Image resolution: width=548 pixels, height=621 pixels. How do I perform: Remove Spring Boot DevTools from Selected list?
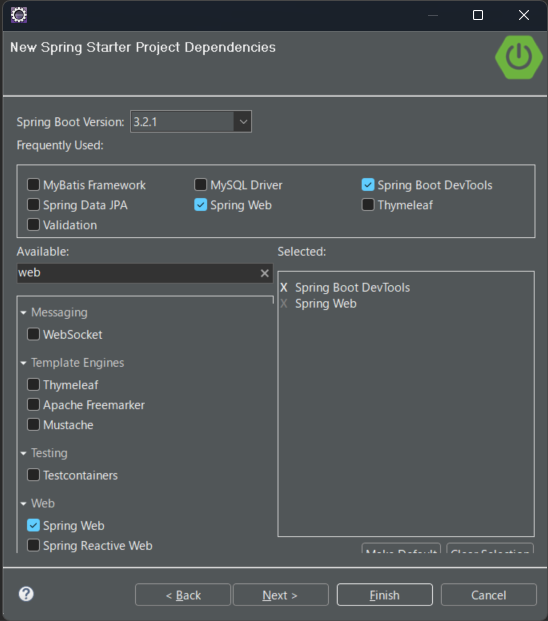[x=284, y=288]
